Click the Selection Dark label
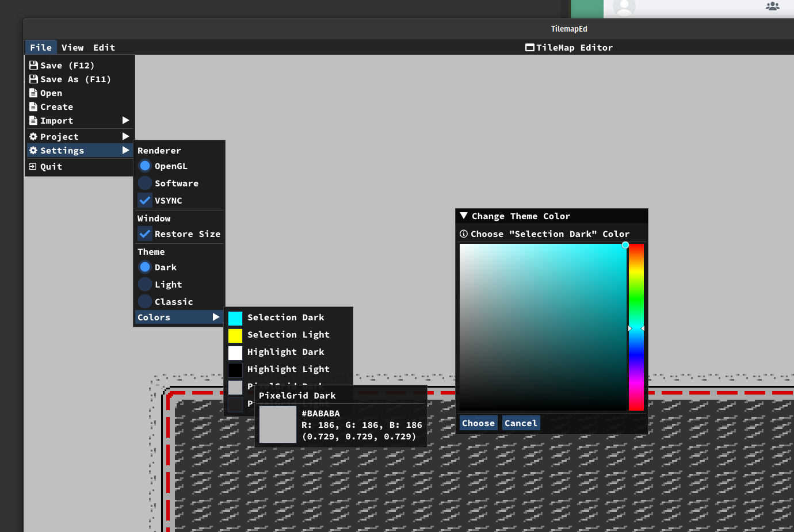The width and height of the screenshot is (794, 532). (286, 317)
